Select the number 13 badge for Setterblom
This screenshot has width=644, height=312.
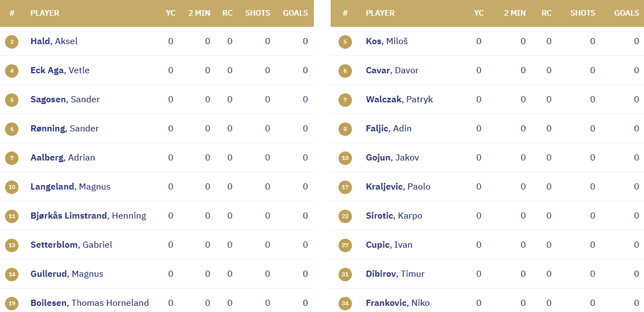12,245
